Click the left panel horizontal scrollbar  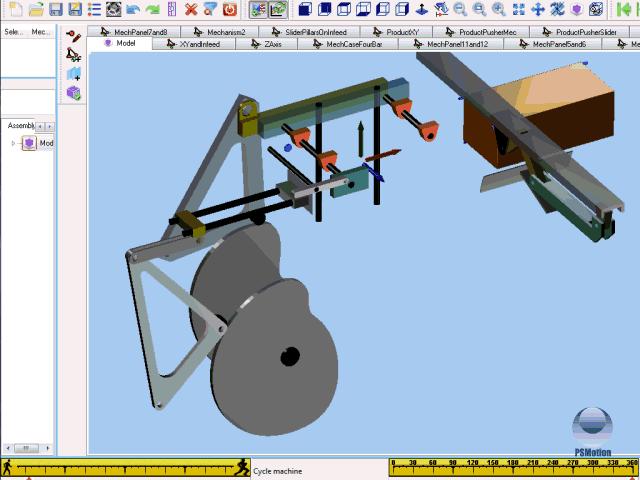point(28,447)
